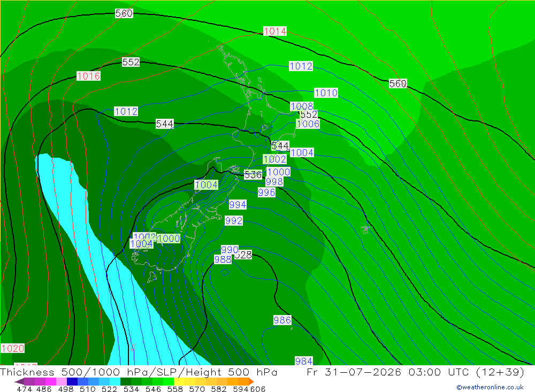The image size is (535, 392).
Task: Click the blue 1000 label above 998
Action: pyautogui.click(x=279, y=172)
